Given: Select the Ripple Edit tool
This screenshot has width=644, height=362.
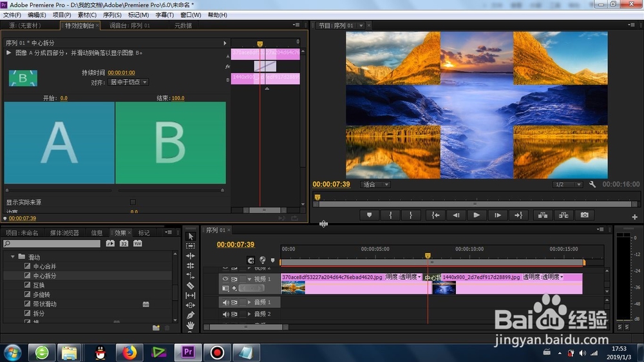Looking at the screenshot, I should click(x=190, y=256).
